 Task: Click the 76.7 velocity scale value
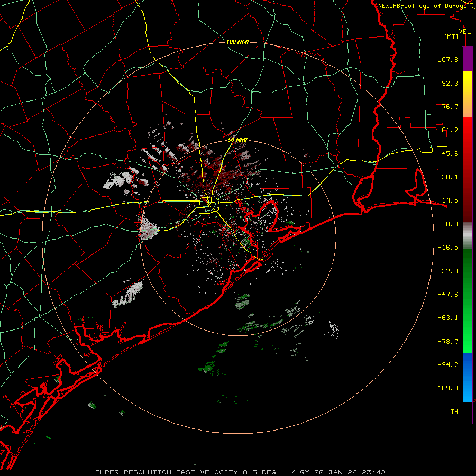click(450, 106)
